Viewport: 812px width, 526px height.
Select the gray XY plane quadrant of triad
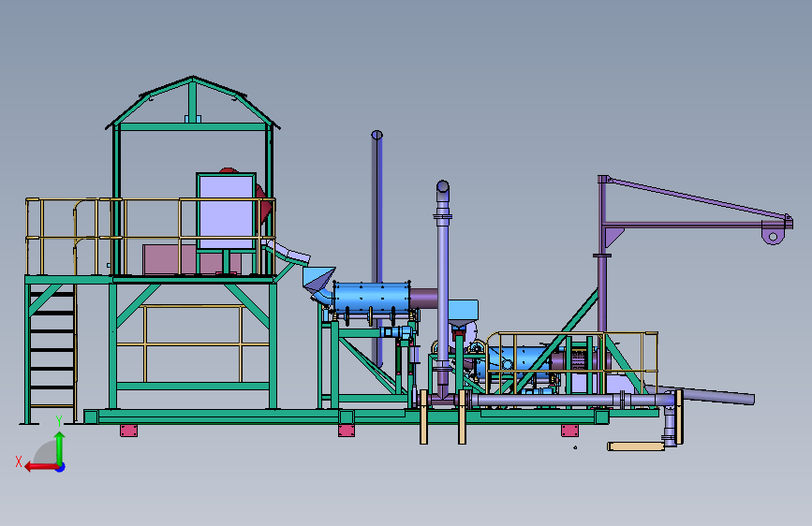tap(46, 452)
